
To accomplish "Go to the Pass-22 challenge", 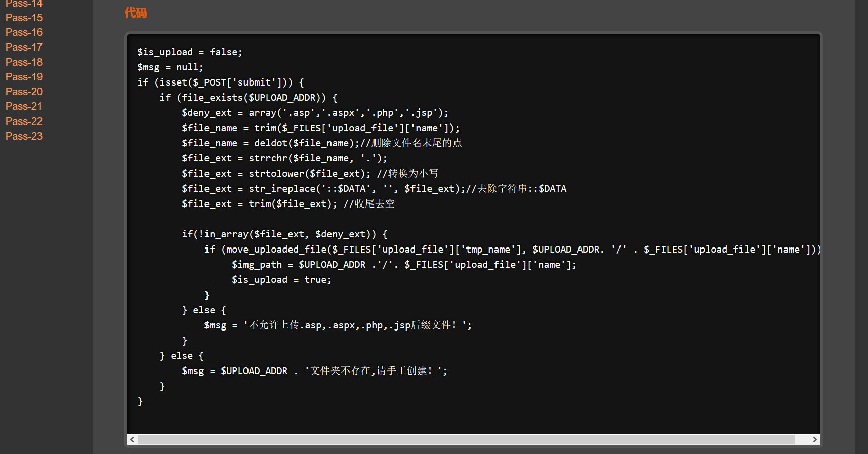I will click(24, 121).
